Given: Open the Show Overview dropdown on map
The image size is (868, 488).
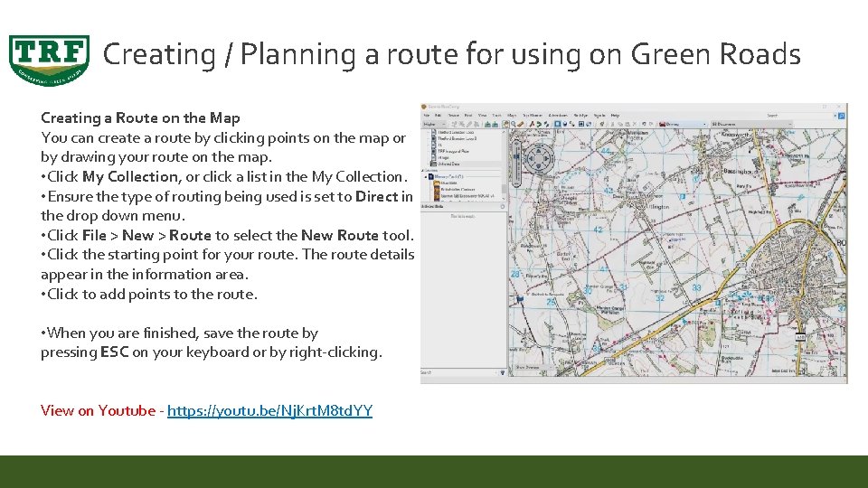Looking at the screenshot, I should (534, 368).
